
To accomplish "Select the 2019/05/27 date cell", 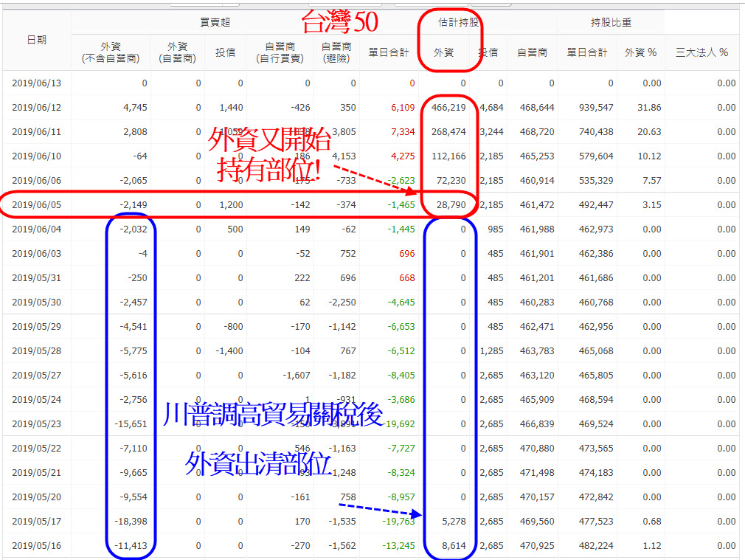I will [x=37, y=375].
